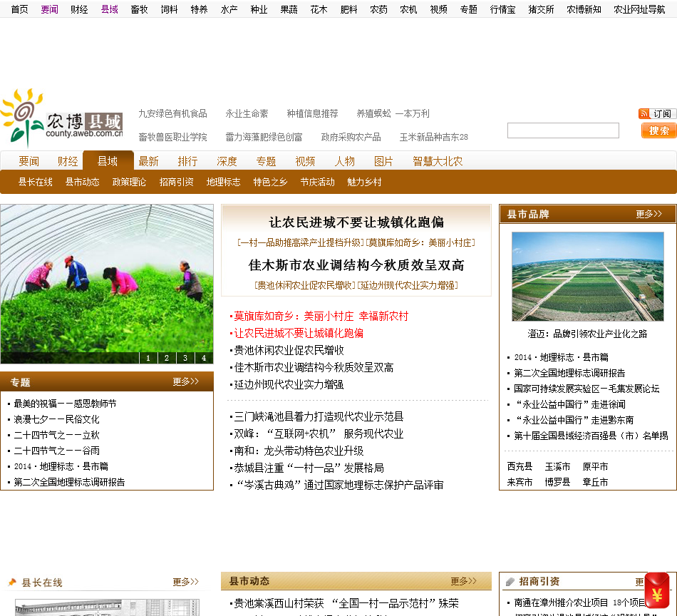This screenshot has width=677, height=616.
Task: Open 政策理论 in brown submenu
Action: pos(129,182)
